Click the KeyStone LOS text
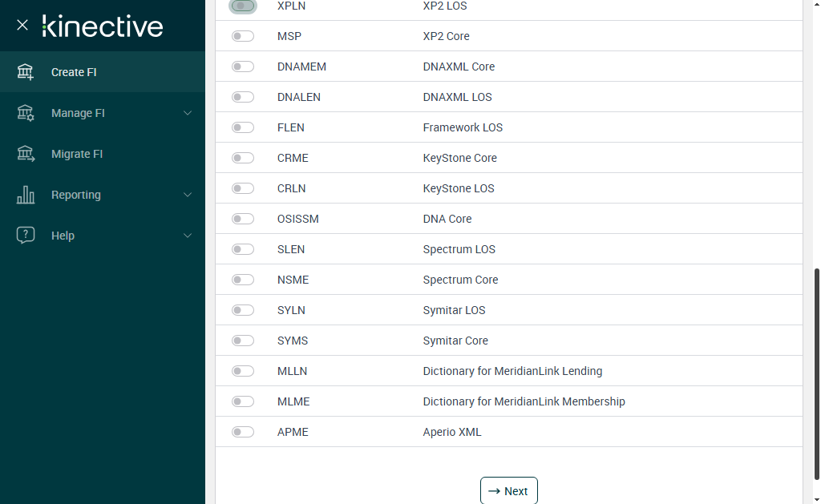The height and width of the screenshot is (504, 821). 458,187
